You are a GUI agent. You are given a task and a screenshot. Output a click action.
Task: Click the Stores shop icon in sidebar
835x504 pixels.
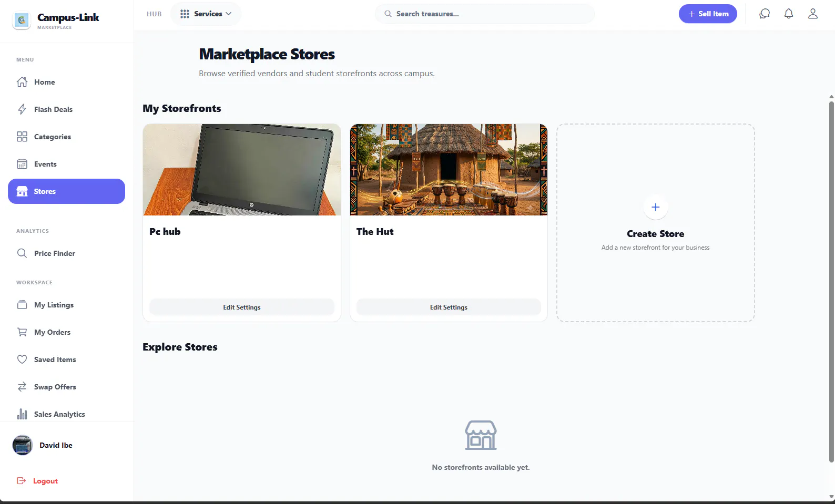click(x=22, y=191)
